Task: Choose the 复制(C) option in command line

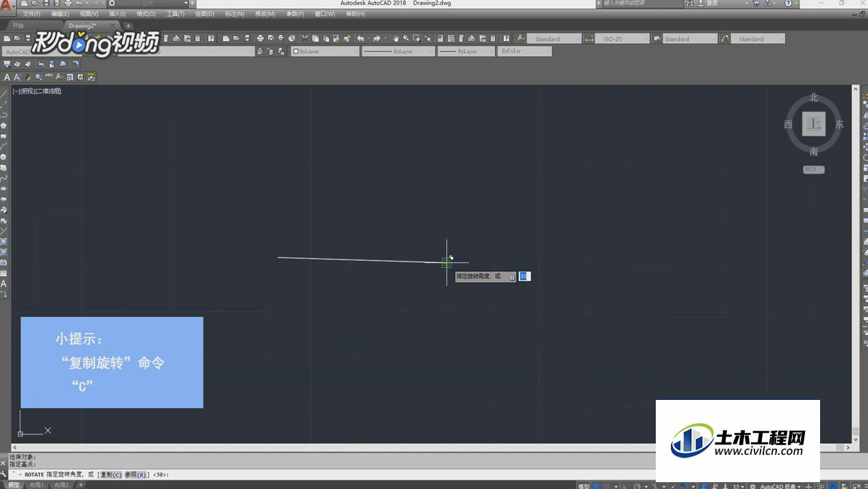Action: tap(111, 475)
